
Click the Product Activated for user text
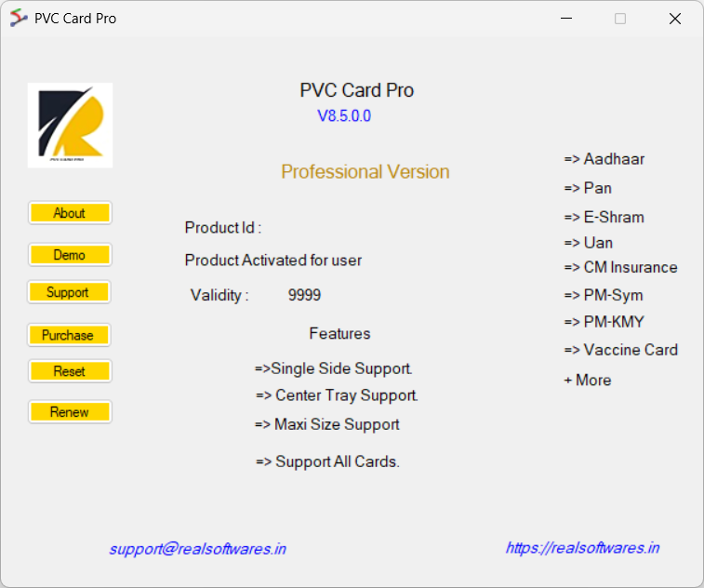273,261
